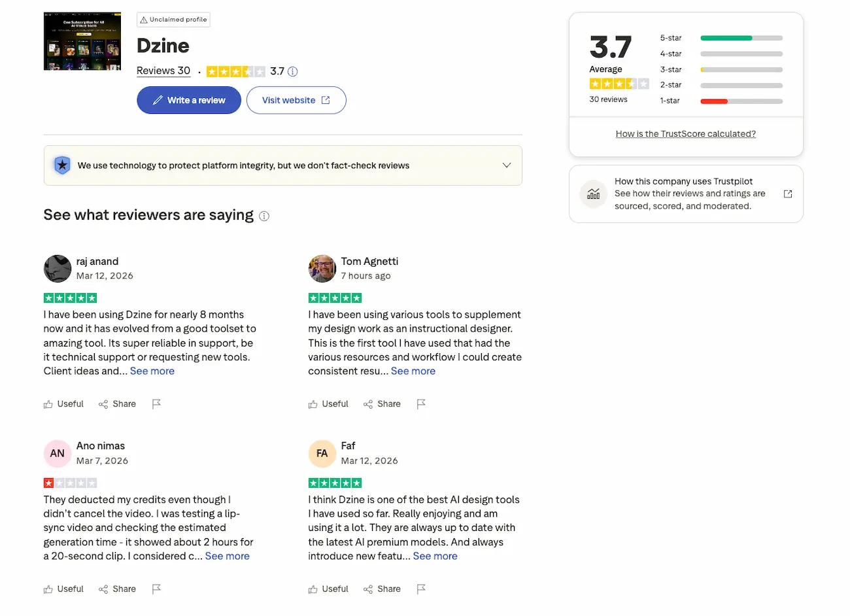Screen dimensions: 850x616
Task: Expand raj anand's review with See more
Action: [x=152, y=371]
